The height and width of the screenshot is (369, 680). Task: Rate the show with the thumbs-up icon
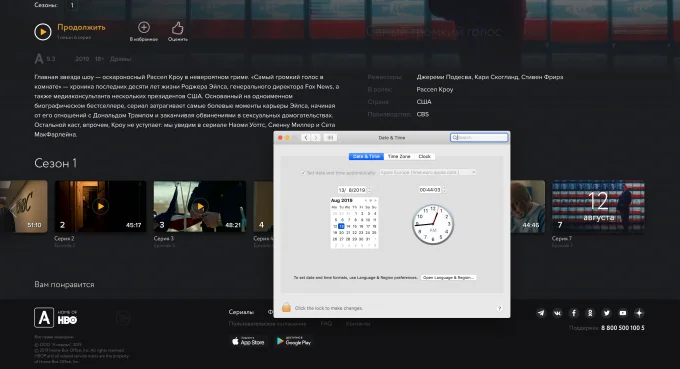click(177, 28)
